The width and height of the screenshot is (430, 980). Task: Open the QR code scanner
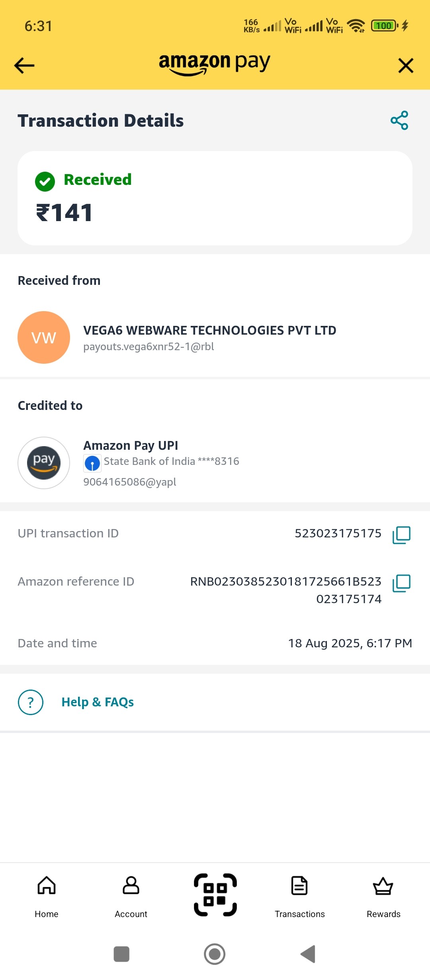coord(215,895)
